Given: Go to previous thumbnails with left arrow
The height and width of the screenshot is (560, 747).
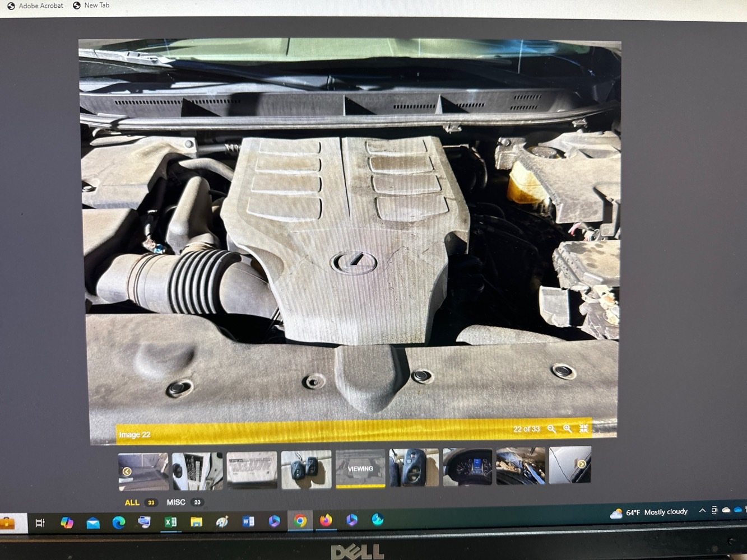Looking at the screenshot, I should click(x=127, y=472).
